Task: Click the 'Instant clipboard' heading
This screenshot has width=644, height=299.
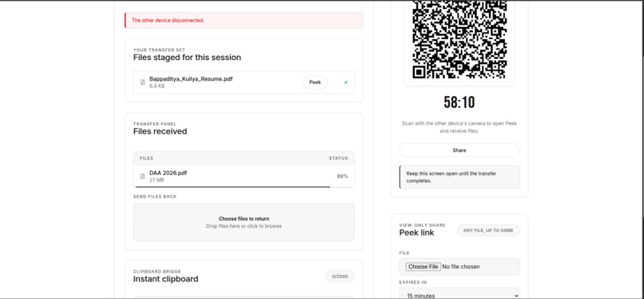Action: tap(166, 279)
